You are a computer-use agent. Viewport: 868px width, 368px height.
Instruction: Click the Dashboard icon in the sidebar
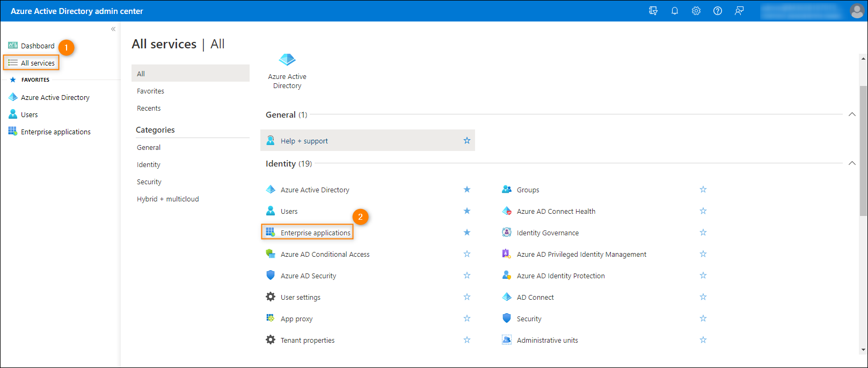coord(13,45)
